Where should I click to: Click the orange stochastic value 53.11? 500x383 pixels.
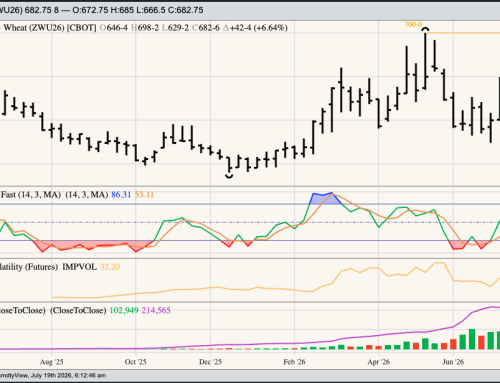tap(144, 195)
